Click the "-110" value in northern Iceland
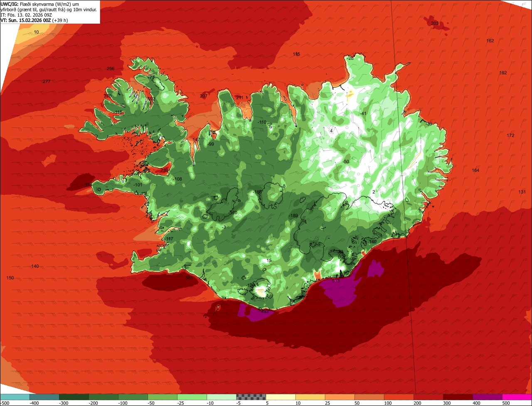 tap(262, 122)
